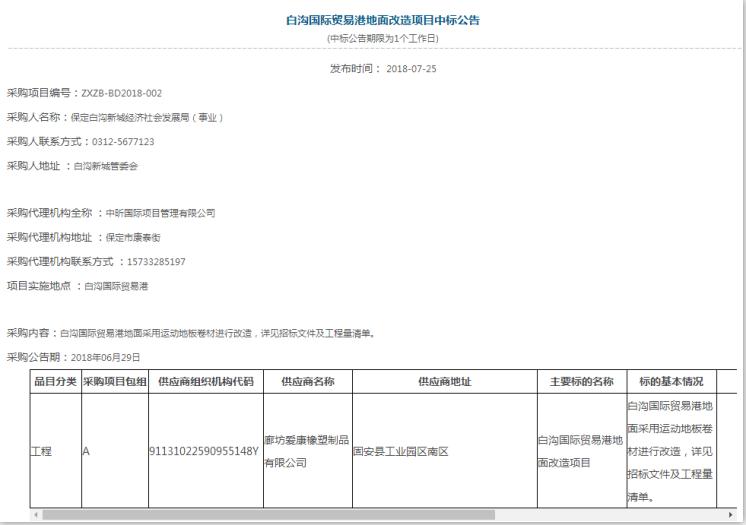Click the horizontal scrollbar left arrow
The height and width of the screenshot is (525, 746).
click(x=37, y=515)
